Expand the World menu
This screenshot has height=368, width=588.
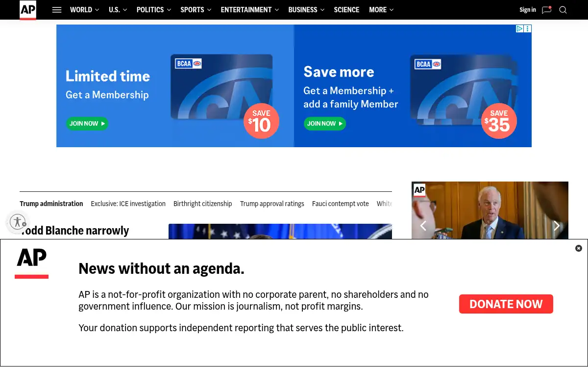(x=84, y=10)
